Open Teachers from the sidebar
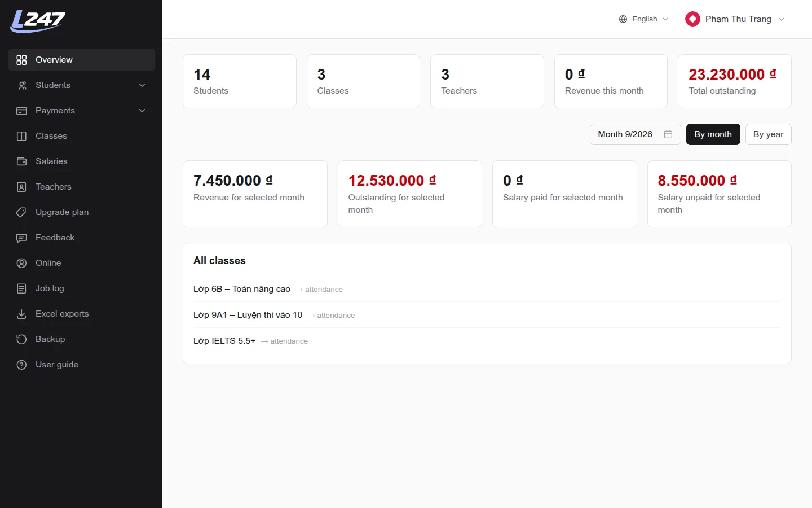Image resolution: width=812 pixels, height=508 pixels. [81, 187]
